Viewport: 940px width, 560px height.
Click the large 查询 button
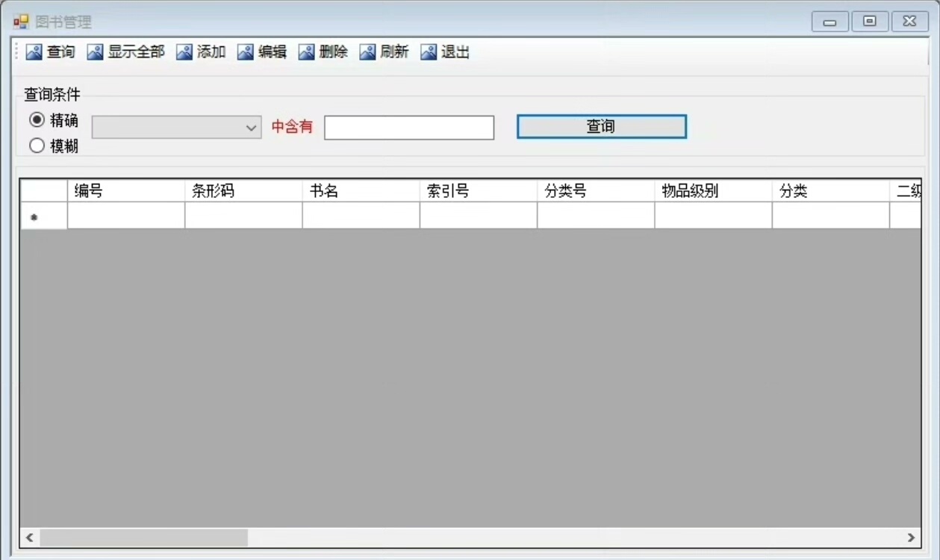(602, 126)
